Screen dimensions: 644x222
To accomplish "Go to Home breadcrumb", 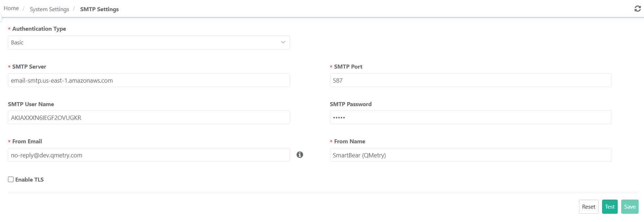I will [11, 8].
